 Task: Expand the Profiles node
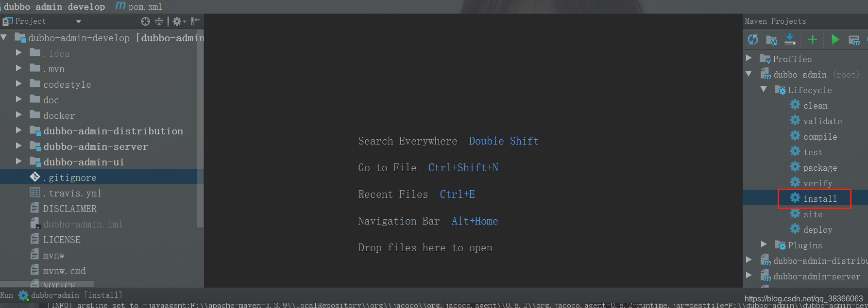pyautogui.click(x=749, y=58)
